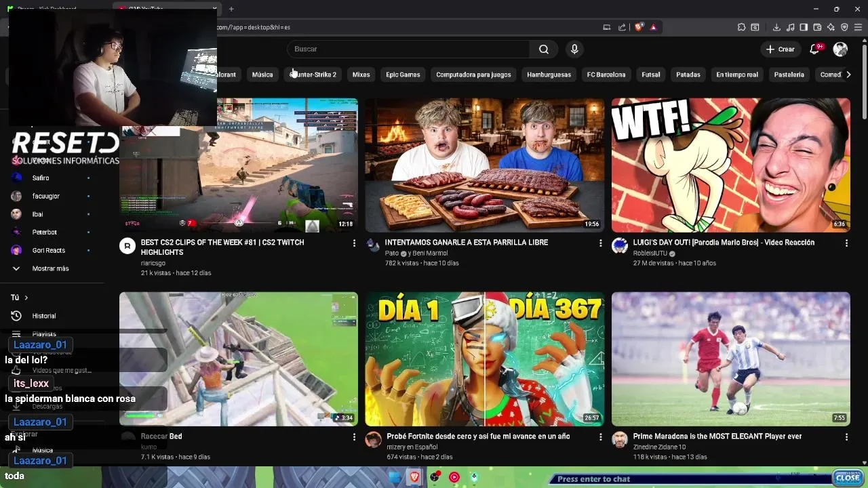
Task: Open the Maradona football match thumbnail
Action: pos(731,359)
